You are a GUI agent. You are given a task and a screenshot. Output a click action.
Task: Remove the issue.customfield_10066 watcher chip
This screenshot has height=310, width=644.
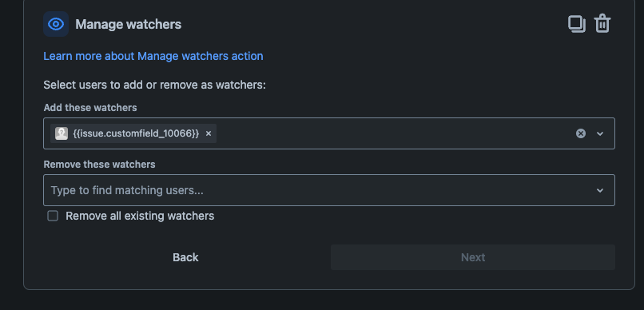pyautogui.click(x=209, y=133)
